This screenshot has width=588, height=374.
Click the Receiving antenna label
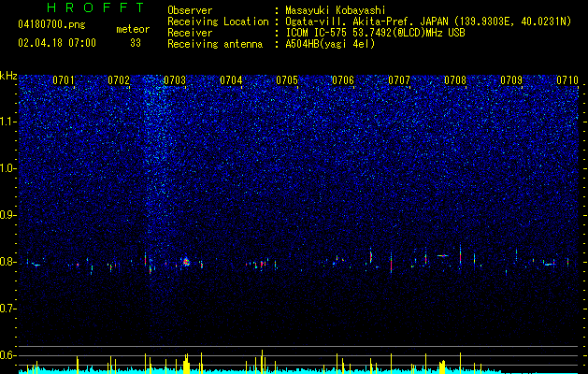tap(215, 44)
